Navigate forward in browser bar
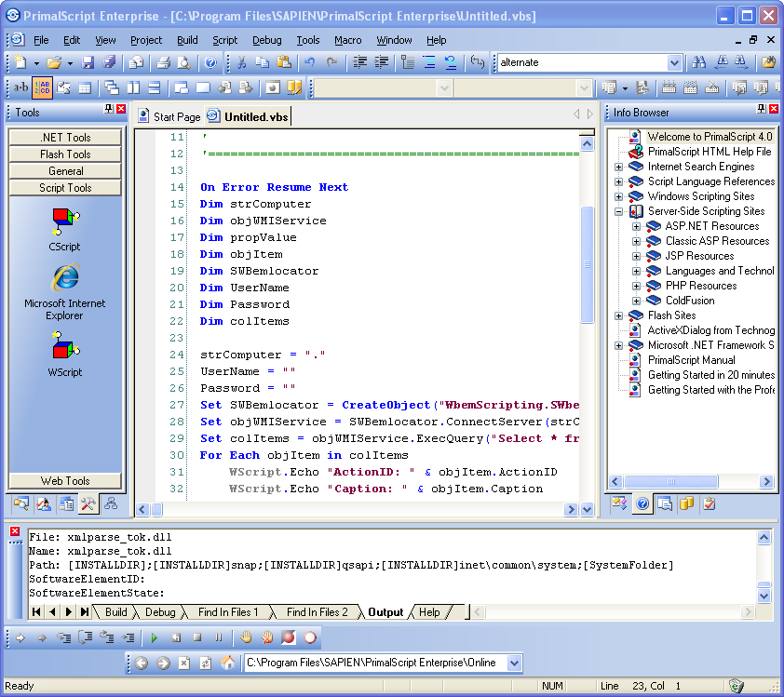This screenshot has width=784, height=697. pyautogui.click(x=163, y=663)
